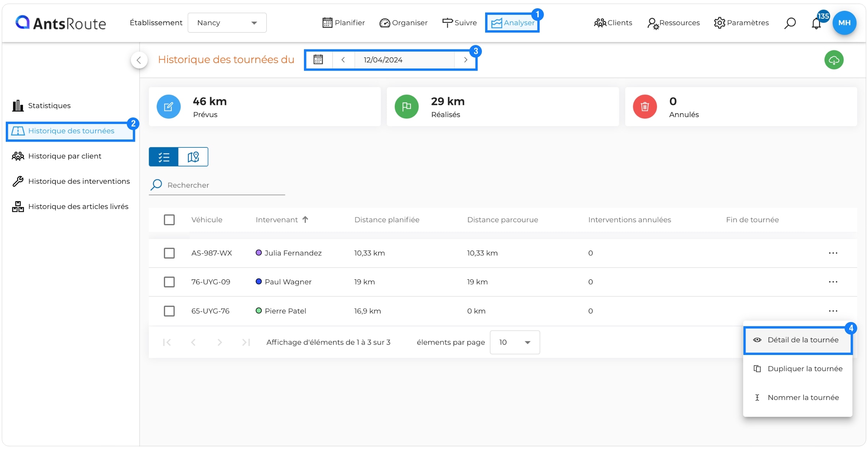Check the 65-UYG-76 row checkbox
Viewport: 868px width, 449px height.
[x=169, y=311]
